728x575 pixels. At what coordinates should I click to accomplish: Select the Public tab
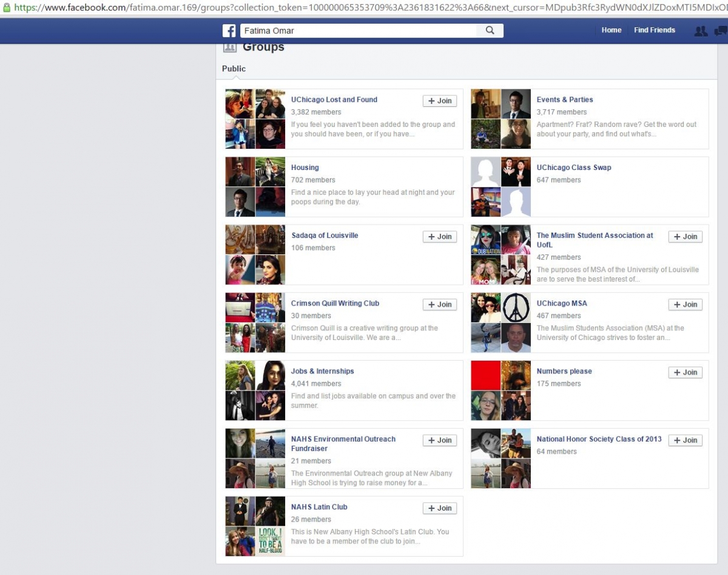[x=234, y=69]
